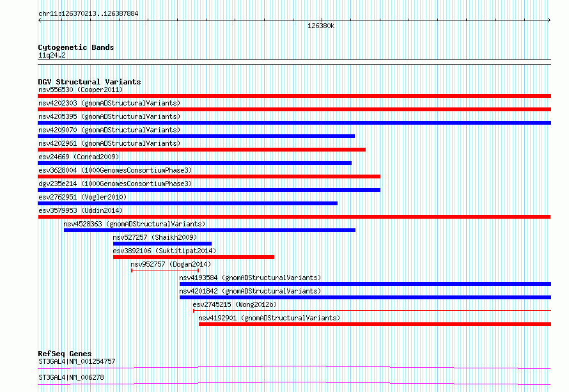This screenshot has height=392, width=569.
Task: Open esv3628004 (1000GenomesConsortiumPhase3) label
Action: coord(115,170)
